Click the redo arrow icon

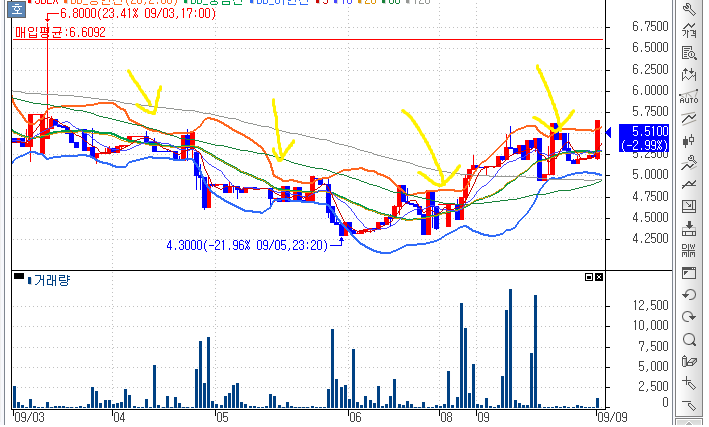689,317
